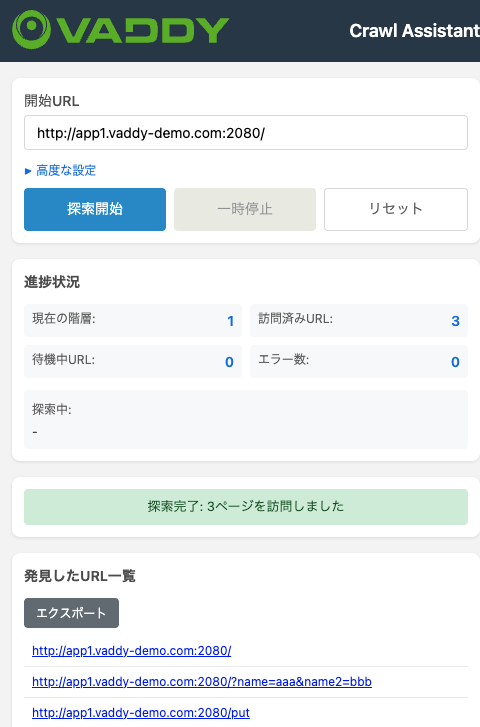This screenshot has height=727, width=480.
Task: Click the Crawl Assistant header title
Action: [x=414, y=31]
